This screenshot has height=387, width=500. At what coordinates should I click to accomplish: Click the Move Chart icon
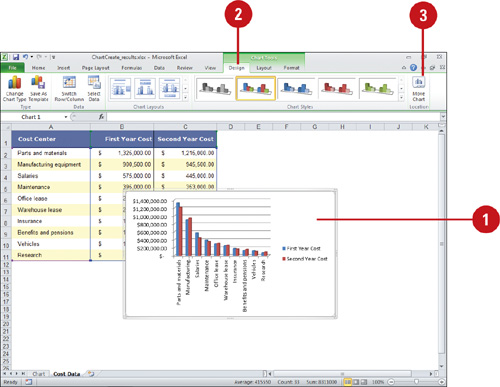(x=419, y=89)
